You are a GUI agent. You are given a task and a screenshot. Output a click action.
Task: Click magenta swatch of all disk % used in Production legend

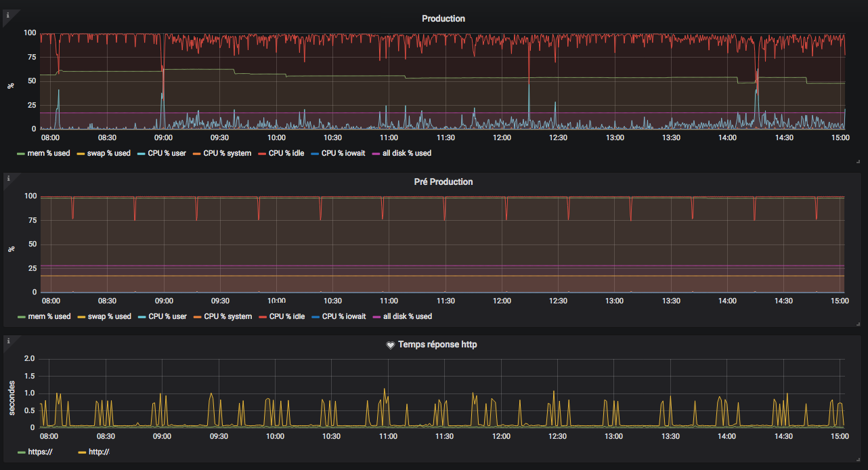point(376,154)
